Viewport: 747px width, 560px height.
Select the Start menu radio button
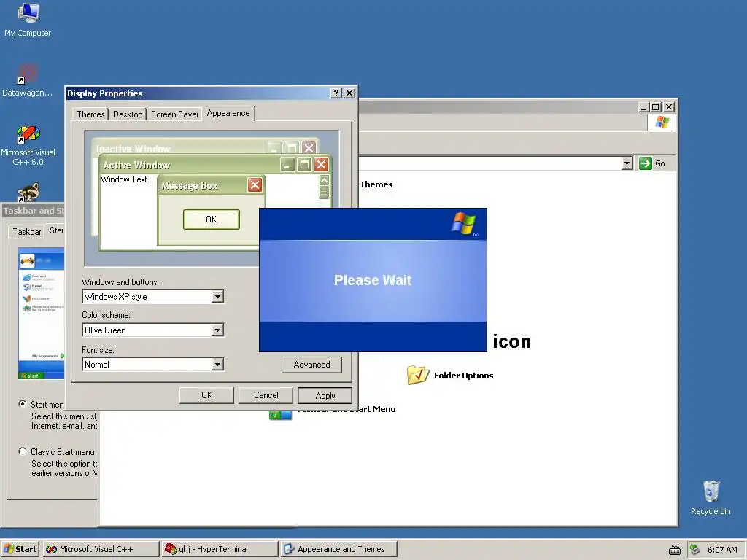[23, 404]
